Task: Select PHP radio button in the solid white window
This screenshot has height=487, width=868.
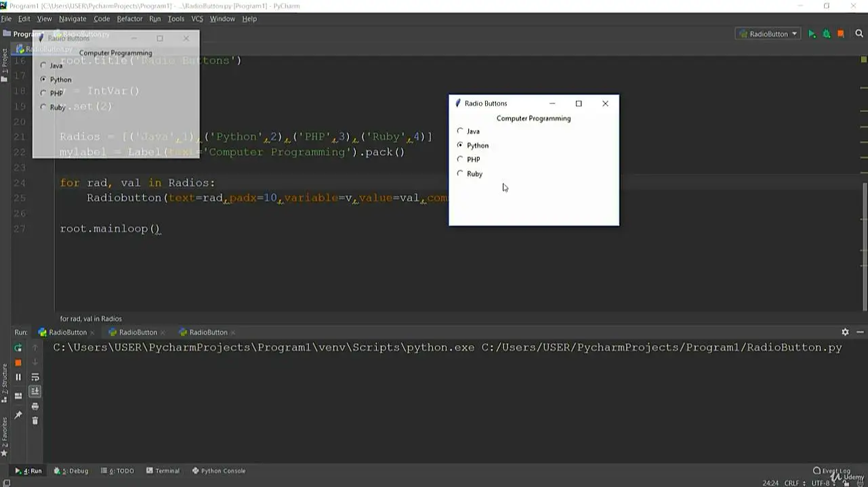Action: 460,160
